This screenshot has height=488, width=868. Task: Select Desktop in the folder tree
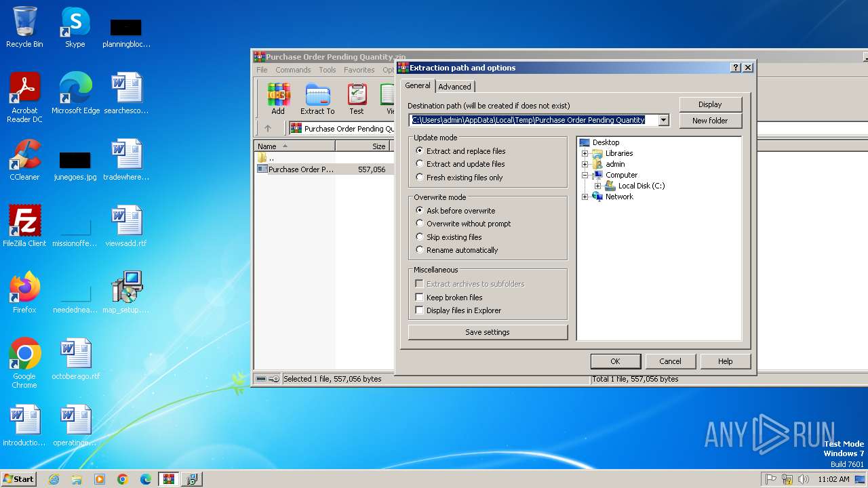coord(606,142)
